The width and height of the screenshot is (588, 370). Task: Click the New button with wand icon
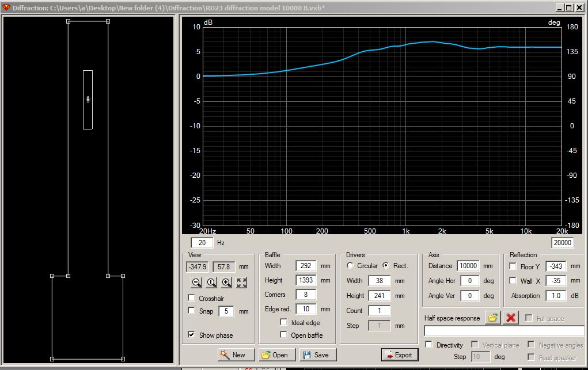coord(236,355)
